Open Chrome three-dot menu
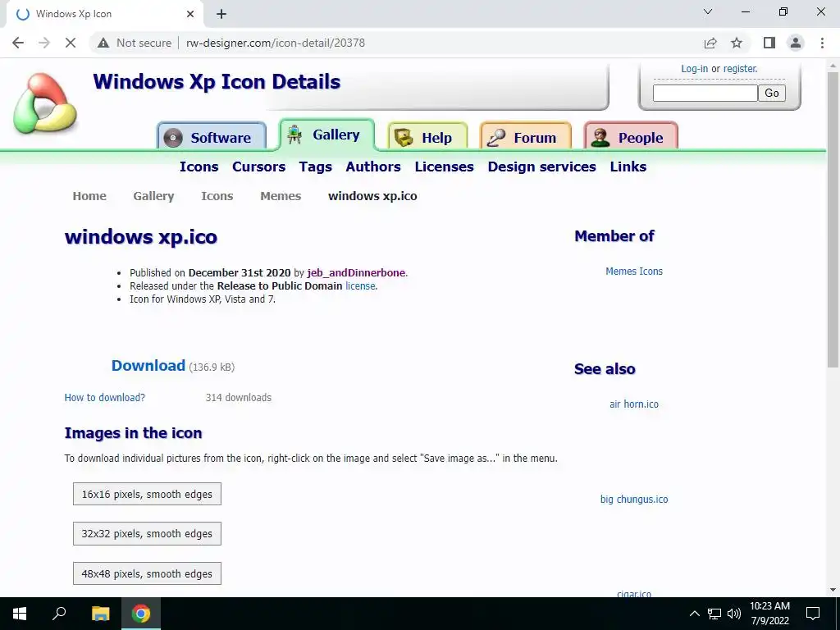This screenshot has height=630, width=840. click(x=822, y=43)
